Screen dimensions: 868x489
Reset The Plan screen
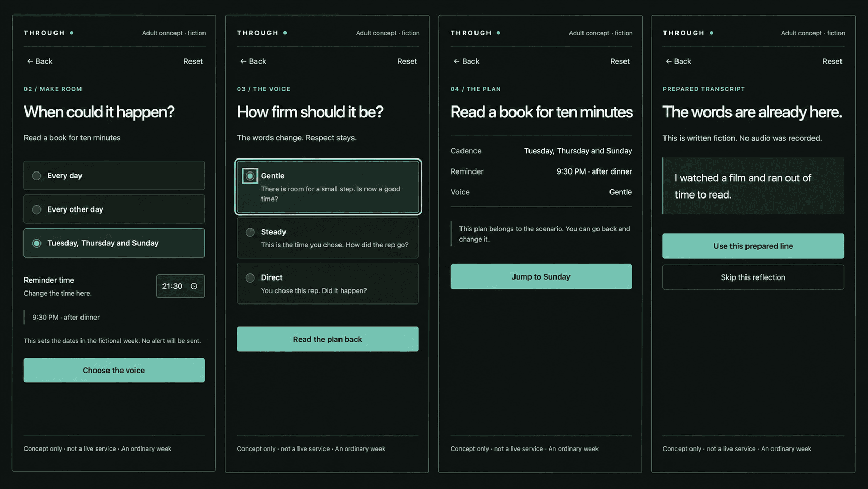[x=620, y=61]
